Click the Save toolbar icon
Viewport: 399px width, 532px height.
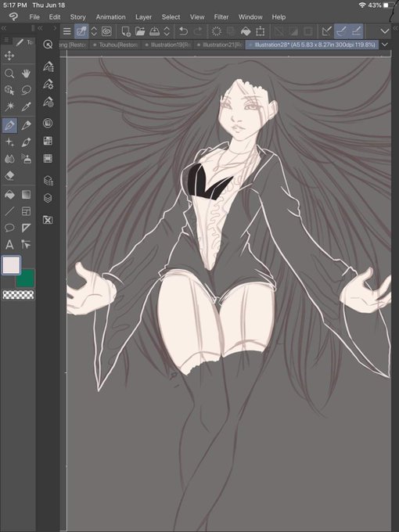154,31
